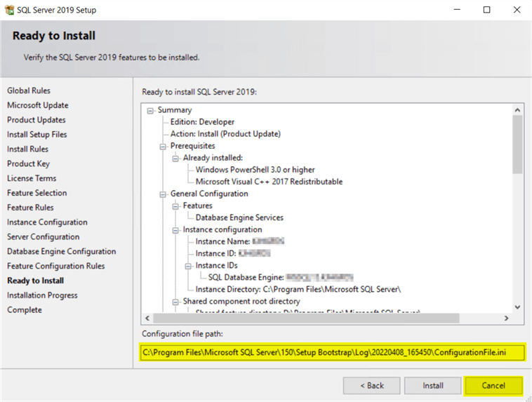Select the Complete step
The height and width of the screenshot is (402, 532).
tap(25, 309)
